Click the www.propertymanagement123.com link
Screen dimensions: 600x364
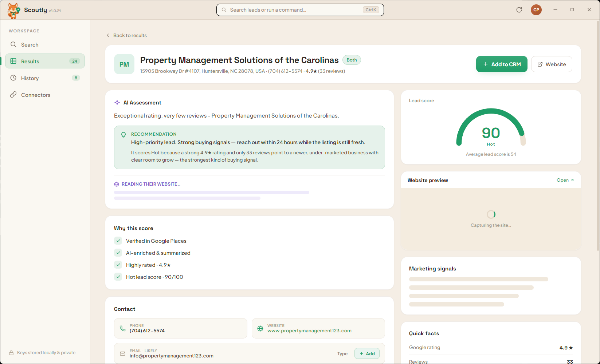click(309, 331)
